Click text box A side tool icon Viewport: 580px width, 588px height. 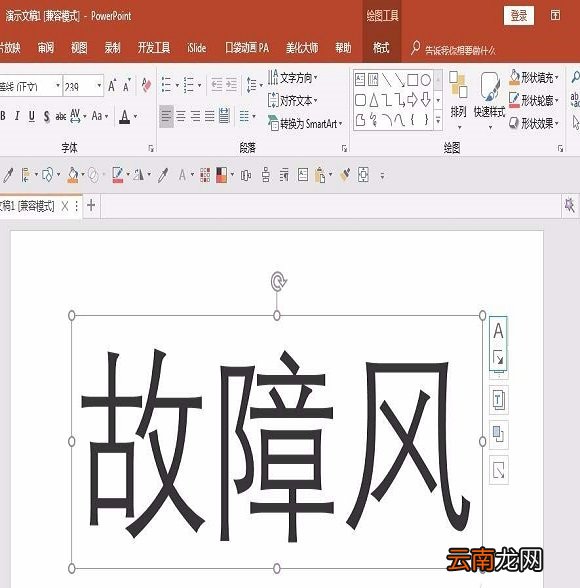498,331
